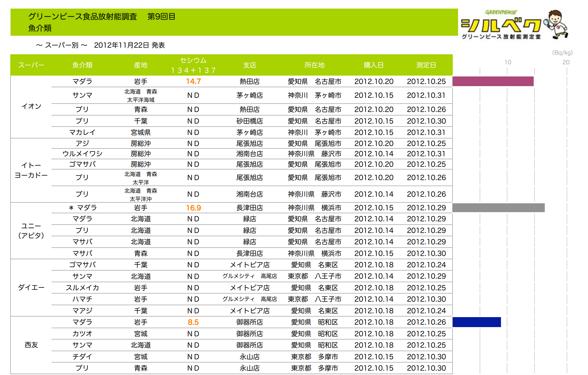Image resolution: width=588 pixels, height=375 pixels.
Task: Click the orange 8.5 cesium value
Action: pos(193,322)
